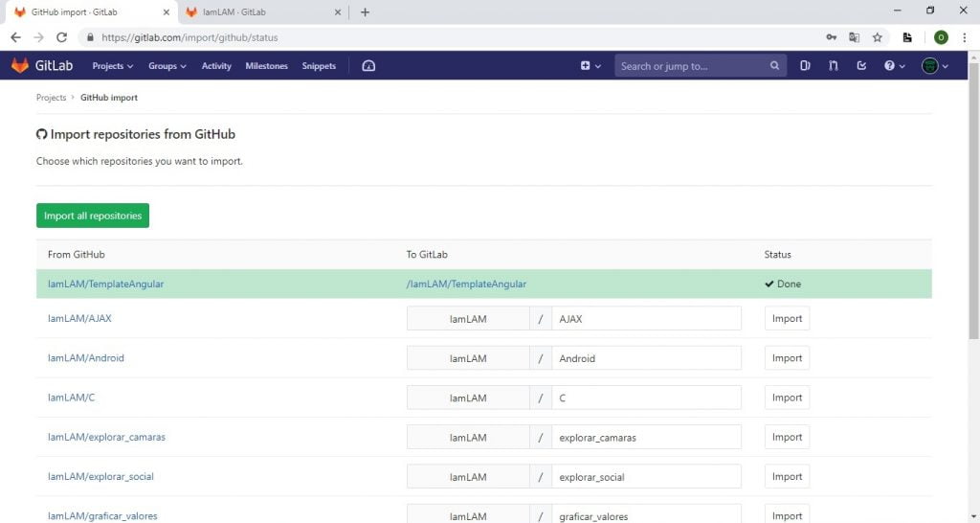Click Import all repositories button
The image size is (980, 523).
pyautogui.click(x=93, y=216)
